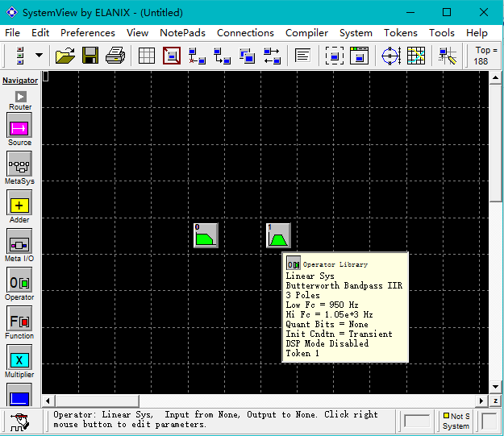Select the blue token icon below Multiplier
The height and width of the screenshot is (436, 504).
[x=19, y=396]
